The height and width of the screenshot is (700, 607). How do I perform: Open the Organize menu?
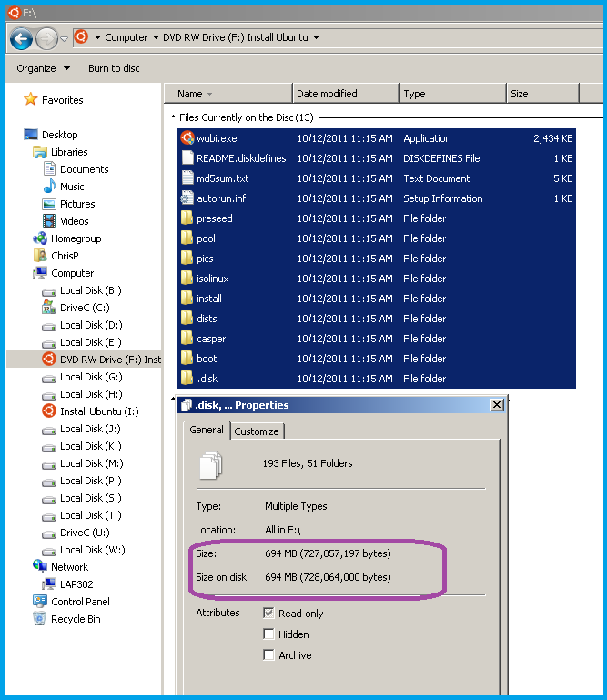(43, 68)
